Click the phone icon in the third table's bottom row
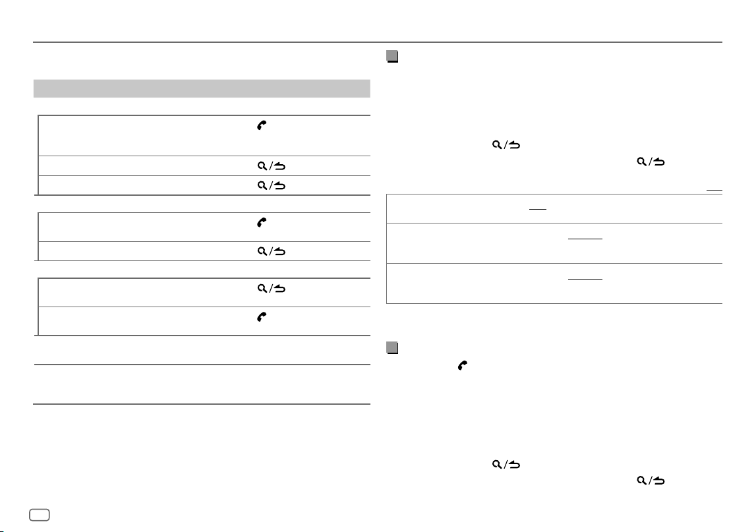756x532 pixels. click(x=262, y=317)
